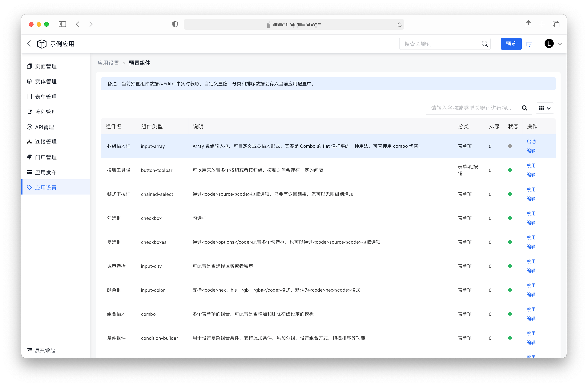Open 页面管理 menu item

tap(55, 66)
